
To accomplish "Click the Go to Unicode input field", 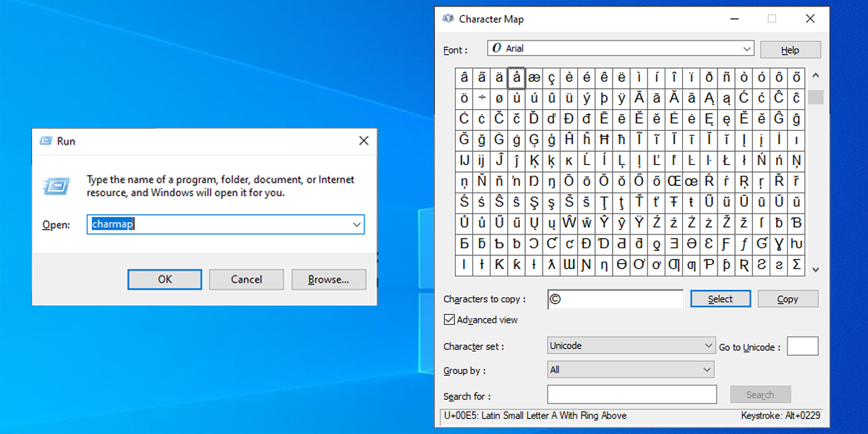I will [x=803, y=346].
